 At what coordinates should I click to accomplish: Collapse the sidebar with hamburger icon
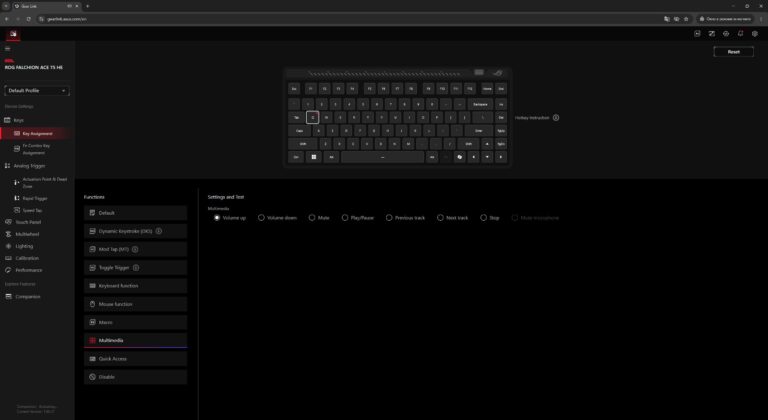click(x=7, y=49)
